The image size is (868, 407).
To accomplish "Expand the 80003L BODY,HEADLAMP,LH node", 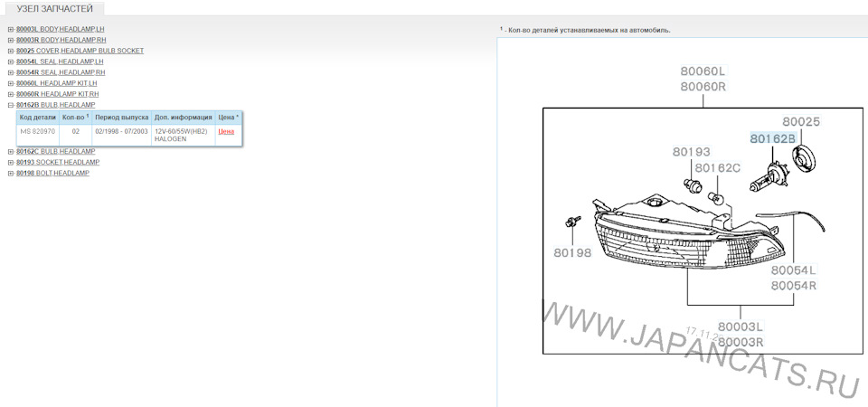I will (11, 29).
